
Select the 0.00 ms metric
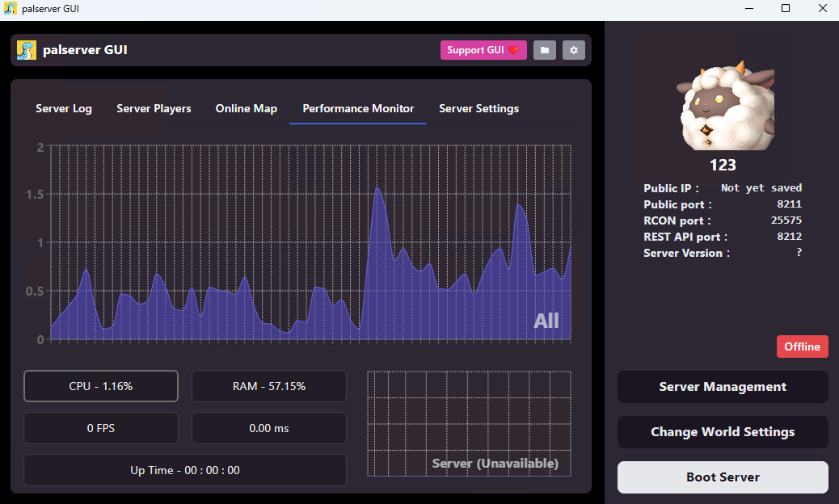[x=268, y=428]
